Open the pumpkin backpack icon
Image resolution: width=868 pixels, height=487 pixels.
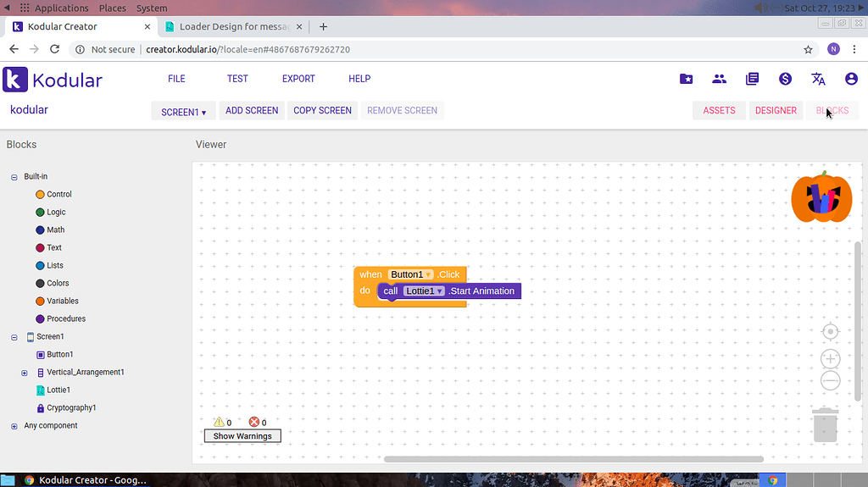pyautogui.click(x=821, y=197)
